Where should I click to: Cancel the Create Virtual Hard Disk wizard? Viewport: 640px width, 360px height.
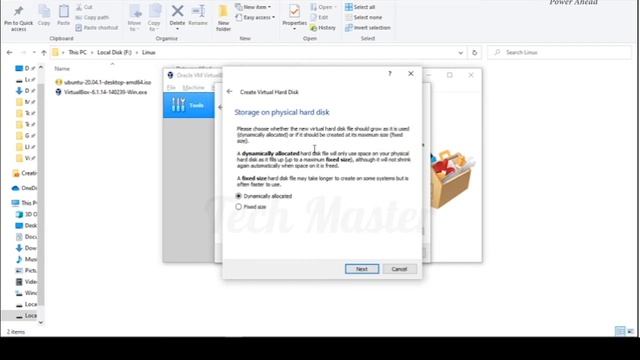coord(399,269)
